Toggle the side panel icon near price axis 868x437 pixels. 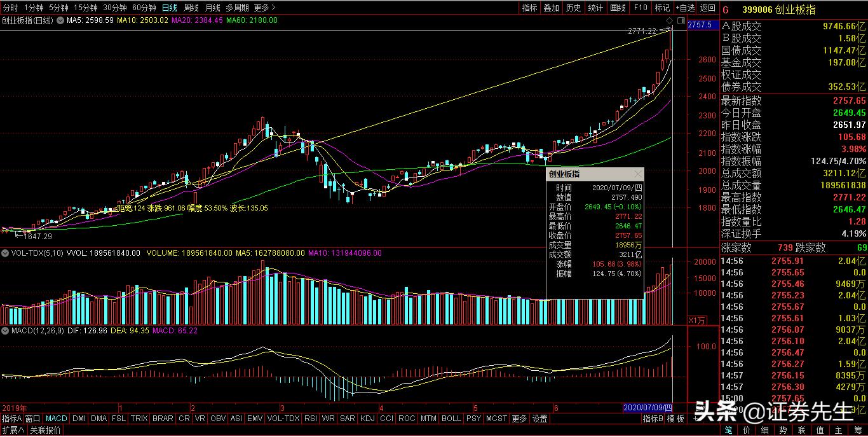[x=681, y=21]
